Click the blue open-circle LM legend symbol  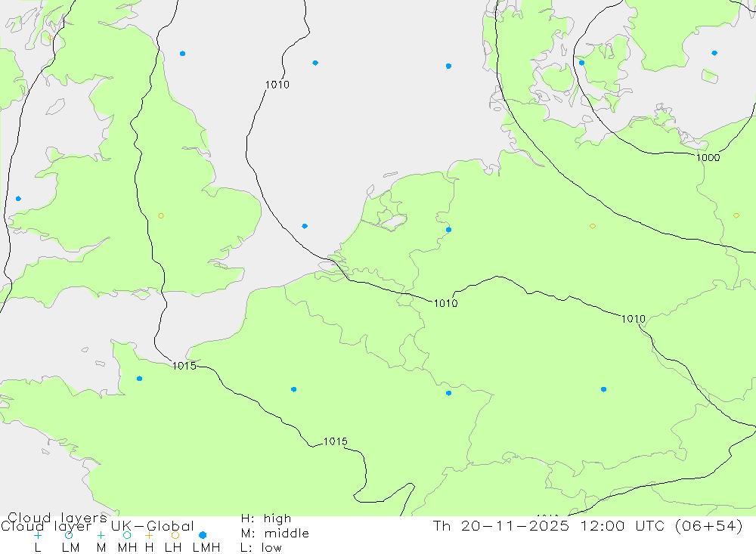[x=69, y=535]
